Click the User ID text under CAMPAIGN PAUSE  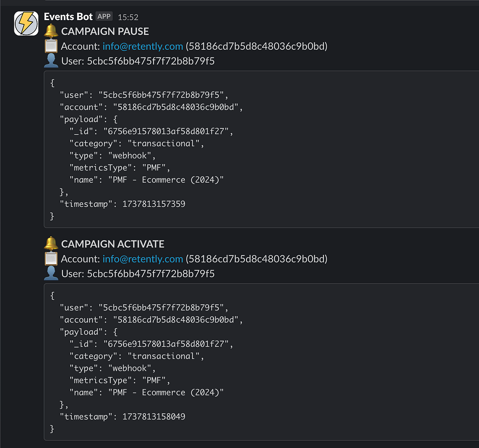(x=150, y=61)
